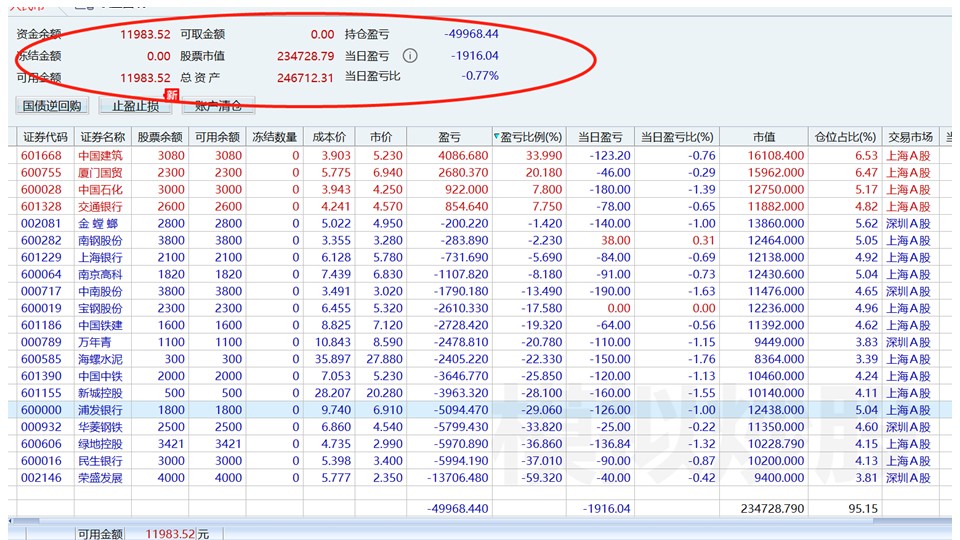Select stock code 000717
This screenshot has height=540, width=960.
41,291
